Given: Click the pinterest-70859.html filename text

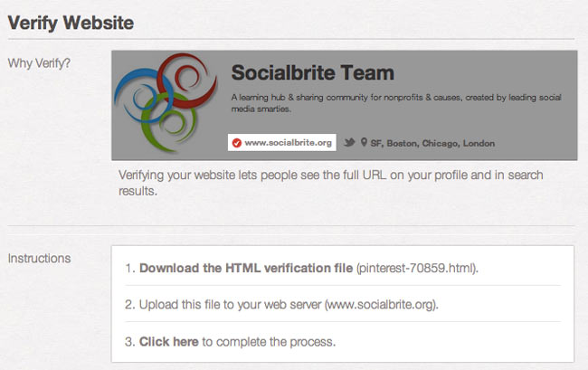Looking at the screenshot, I should point(416,268).
